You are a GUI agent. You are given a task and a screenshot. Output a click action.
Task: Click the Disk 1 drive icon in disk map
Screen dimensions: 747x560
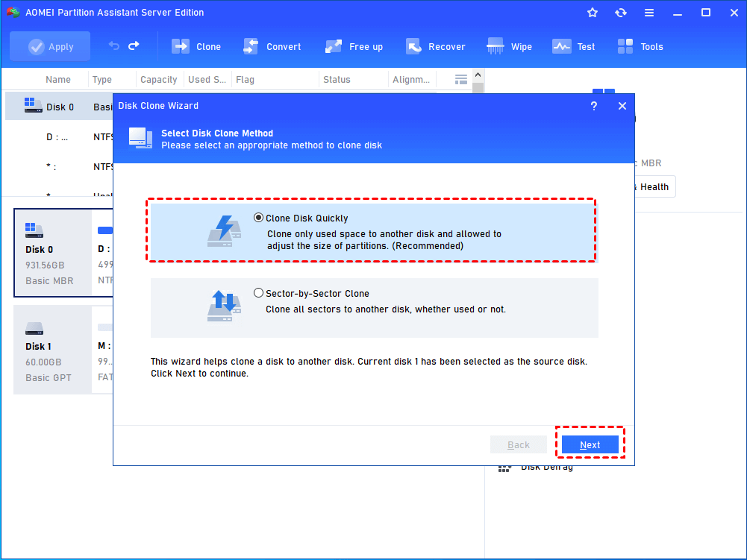pos(34,329)
